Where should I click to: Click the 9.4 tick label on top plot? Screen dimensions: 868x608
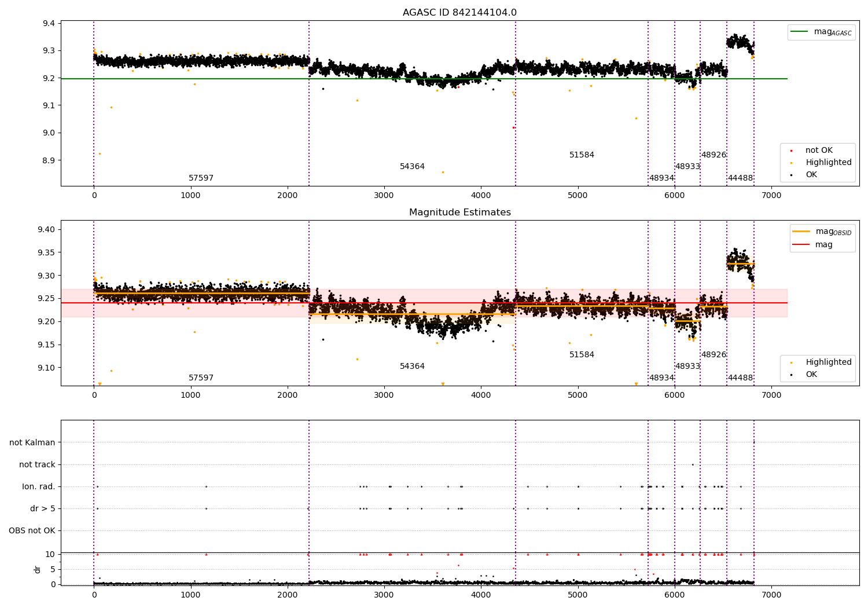[49, 24]
